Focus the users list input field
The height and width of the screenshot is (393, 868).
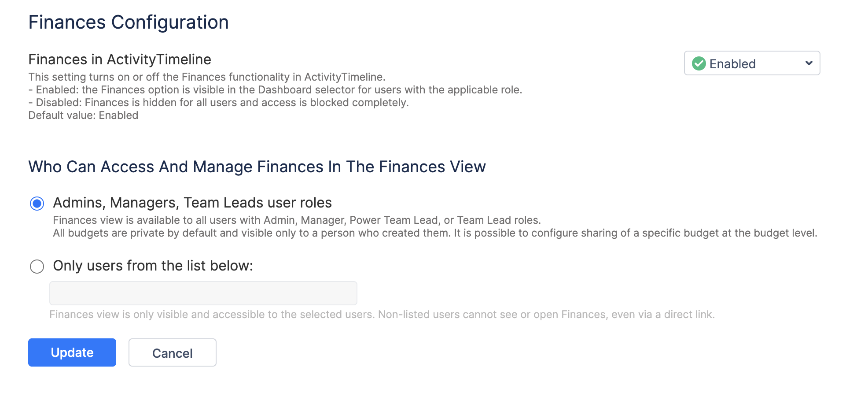coord(203,293)
